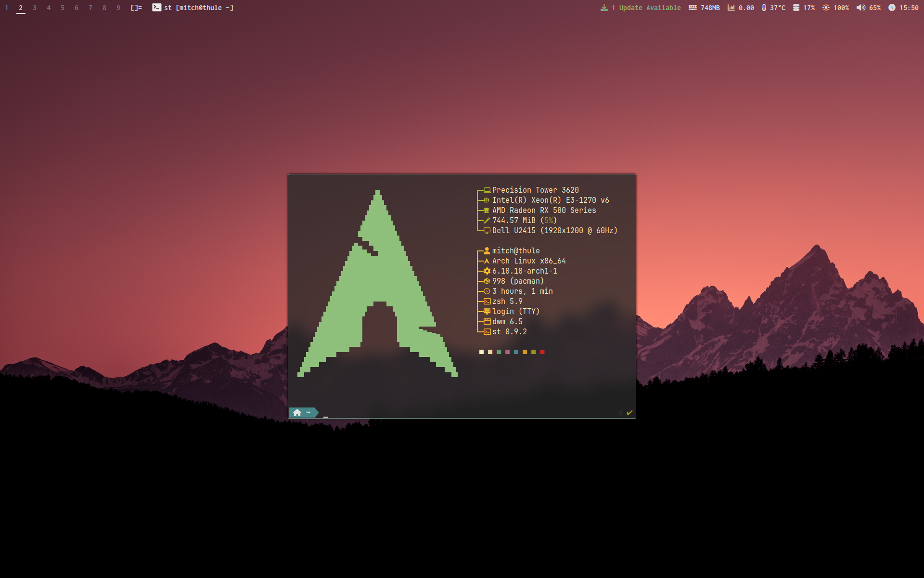
Task: Click the tiled layout symbol
Action: pyautogui.click(x=136, y=8)
